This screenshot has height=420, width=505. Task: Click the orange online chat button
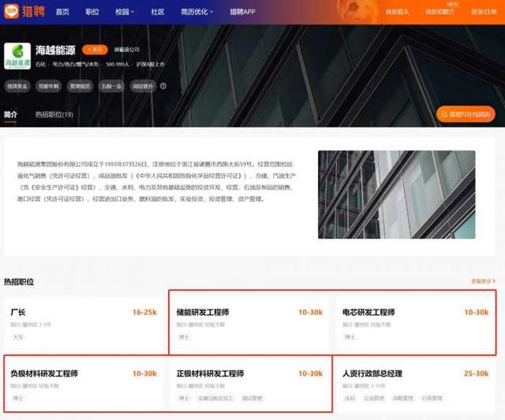click(466, 114)
